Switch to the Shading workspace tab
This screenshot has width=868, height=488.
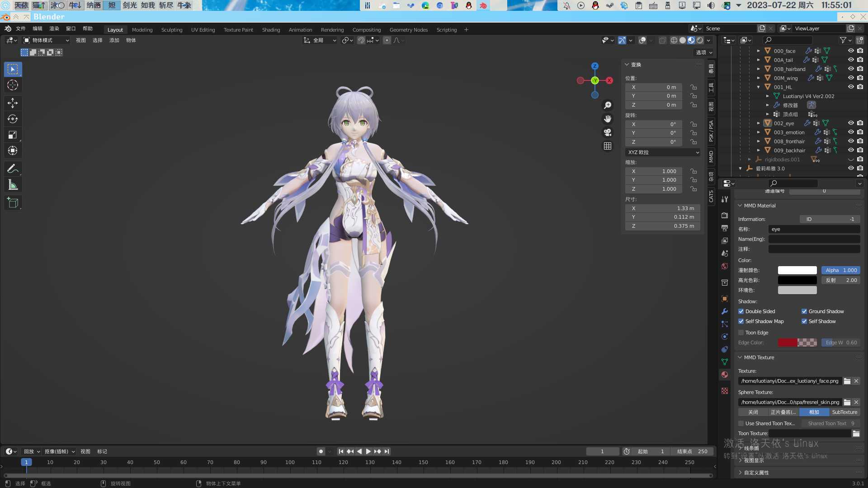click(x=271, y=30)
